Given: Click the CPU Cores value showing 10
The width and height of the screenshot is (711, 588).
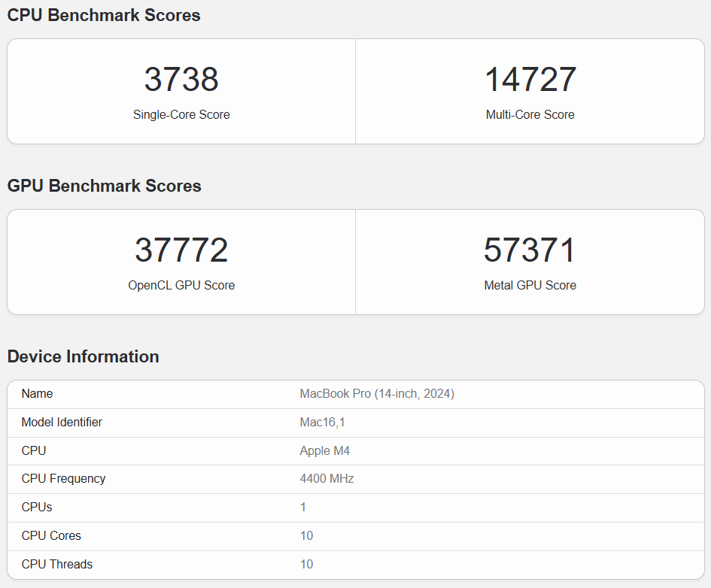Looking at the screenshot, I should (x=305, y=535).
